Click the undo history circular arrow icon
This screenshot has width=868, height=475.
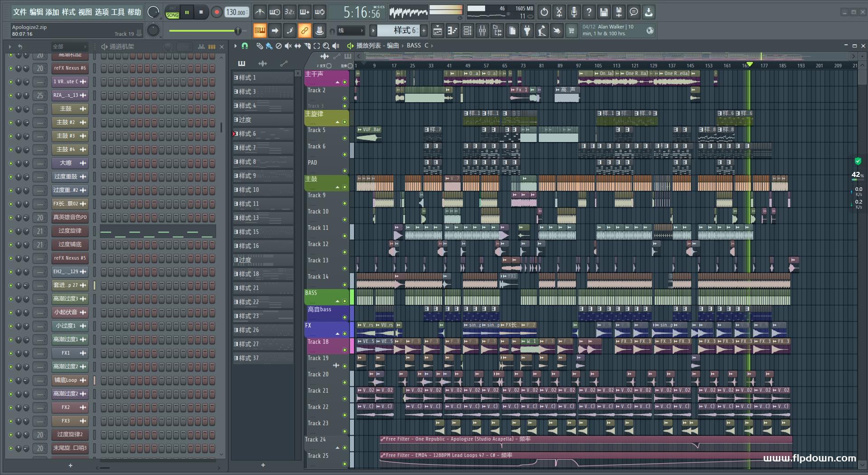544,12
